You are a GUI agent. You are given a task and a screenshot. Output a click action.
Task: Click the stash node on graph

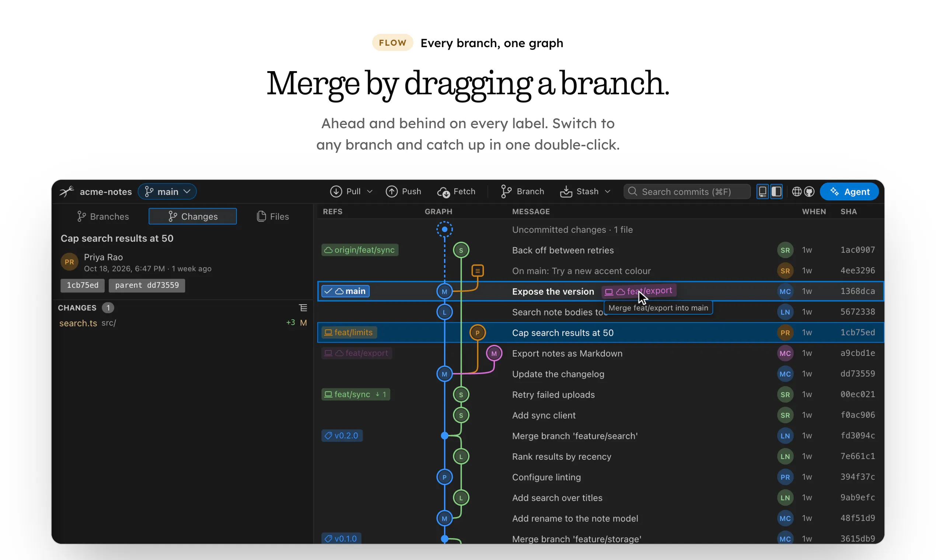(x=478, y=270)
